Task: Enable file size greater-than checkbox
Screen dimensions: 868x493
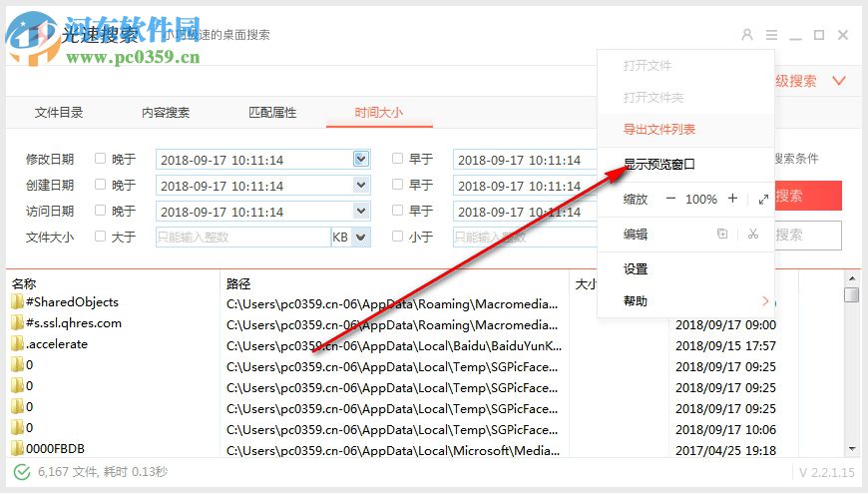Action: (100, 236)
